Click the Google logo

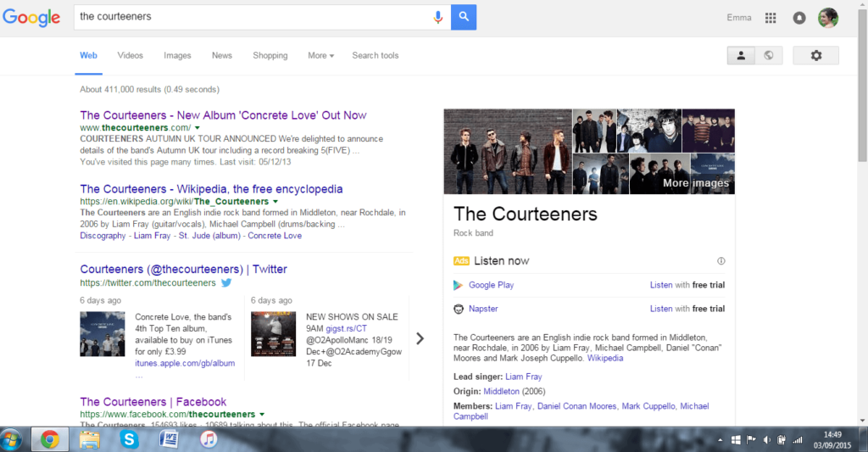click(31, 17)
